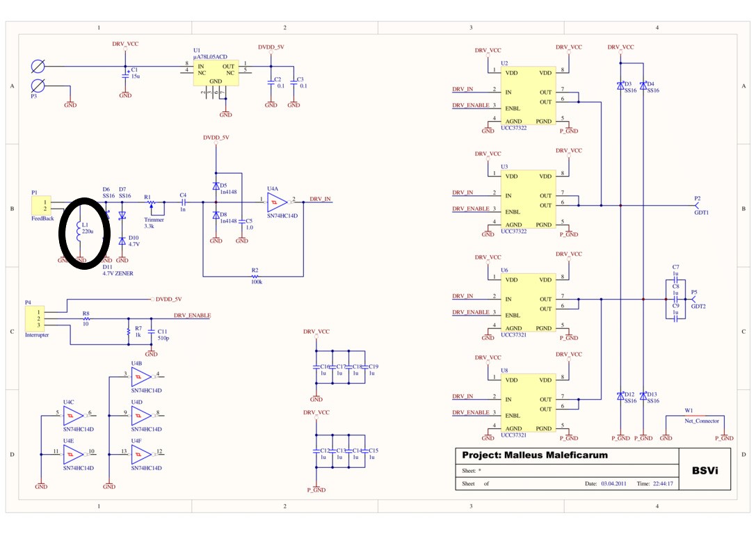This screenshot has height=534, width=756.
Task: Click the R1 trimmer resistor symbol
Action: [x=151, y=202]
